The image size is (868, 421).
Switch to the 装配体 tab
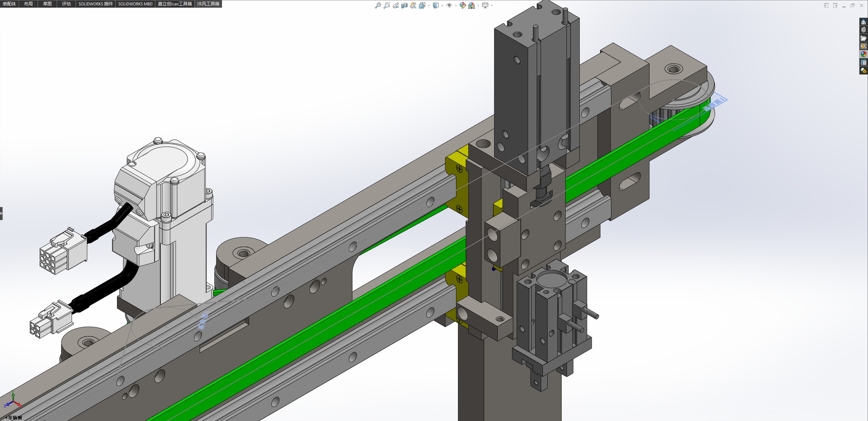coord(9,4)
